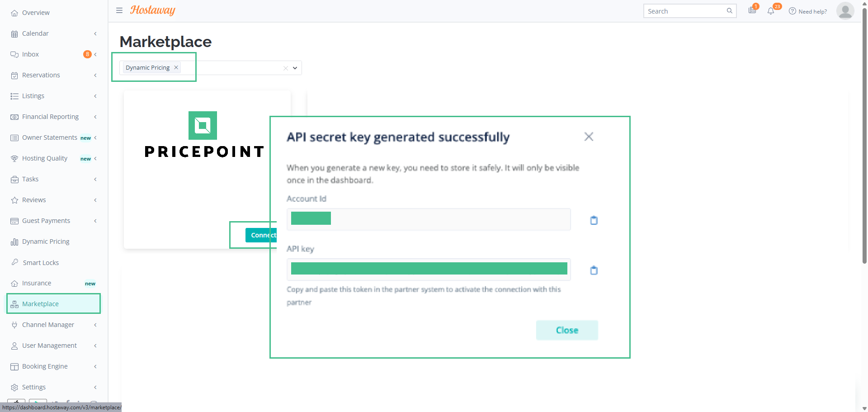Image resolution: width=868 pixels, height=412 pixels.
Task: Copy the API key to clipboard
Action: pos(594,270)
